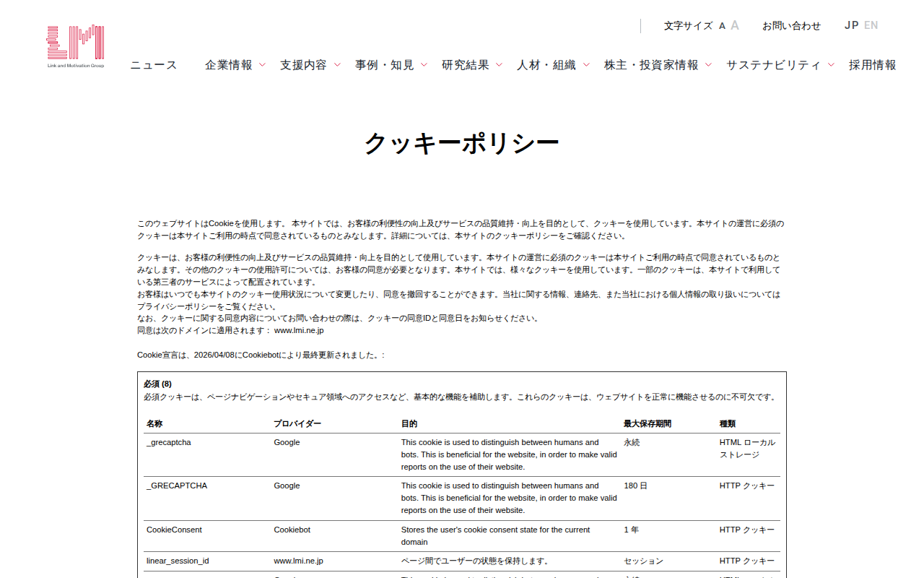Open the 採用情報 link
The height and width of the screenshot is (578, 924).
[x=873, y=65]
